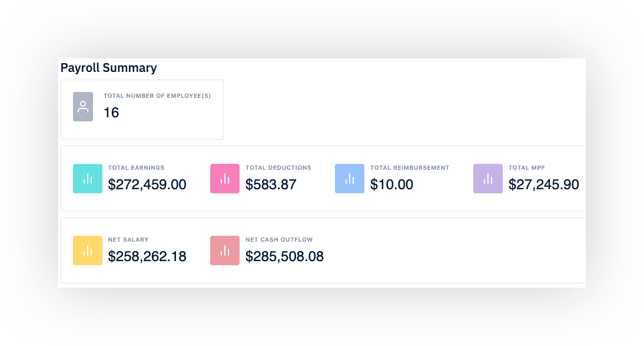The width and height of the screenshot is (644, 346).
Task: Click the purple Total MPF chart icon
Action: [487, 178]
